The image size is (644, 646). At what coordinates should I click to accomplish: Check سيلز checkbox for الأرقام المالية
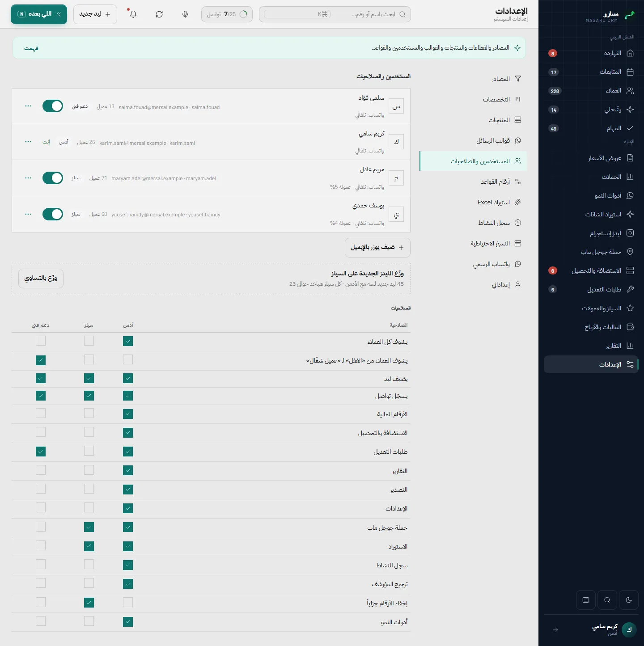(89, 413)
